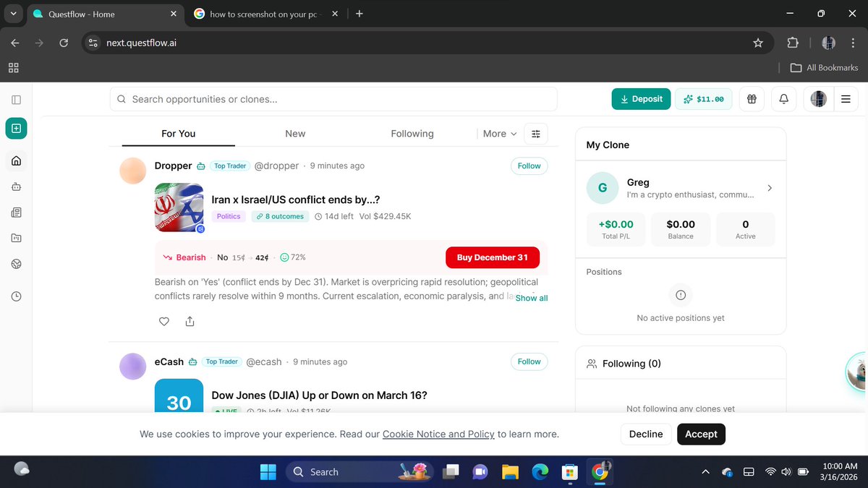868x488 pixels.
Task: Open a new browser tab
Action: click(359, 14)
